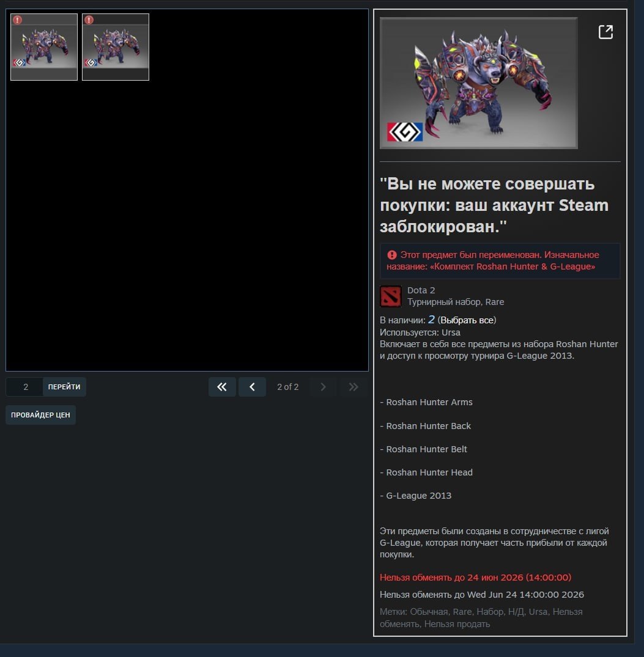Image resolution: width=644 pixels, height=657 pixels.
Task: Click the Выбрать все link
Action: point(468,320)
